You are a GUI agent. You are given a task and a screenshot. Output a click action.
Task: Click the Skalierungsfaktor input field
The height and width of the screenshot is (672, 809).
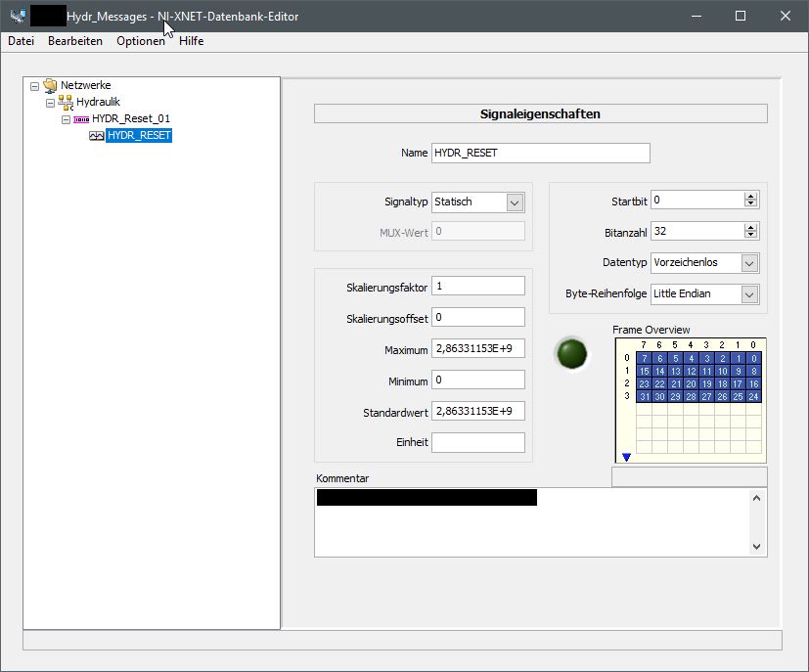click(x=477, y=286)
